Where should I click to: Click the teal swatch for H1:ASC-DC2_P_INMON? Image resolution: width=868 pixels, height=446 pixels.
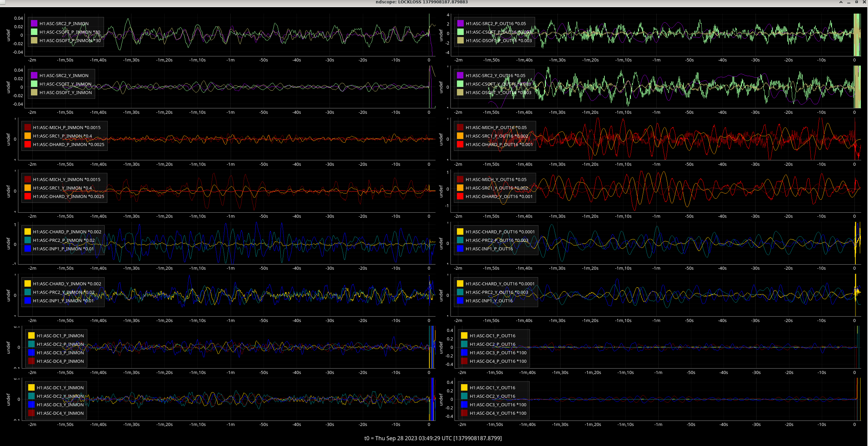tap(31, 344)
